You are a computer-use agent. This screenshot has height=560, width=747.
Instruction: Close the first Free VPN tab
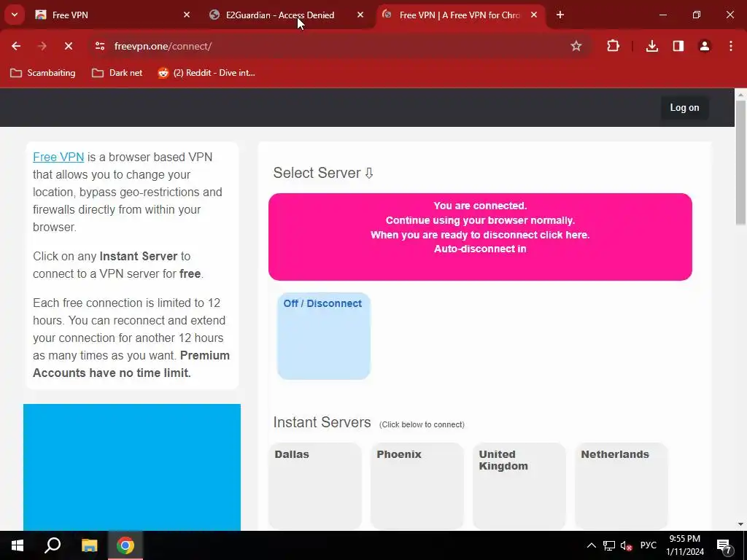187,15
